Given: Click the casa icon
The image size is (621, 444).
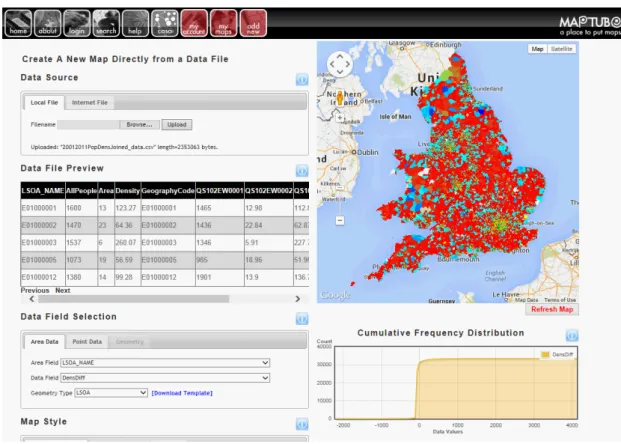Looking at the screenshot, I should 165,23.
